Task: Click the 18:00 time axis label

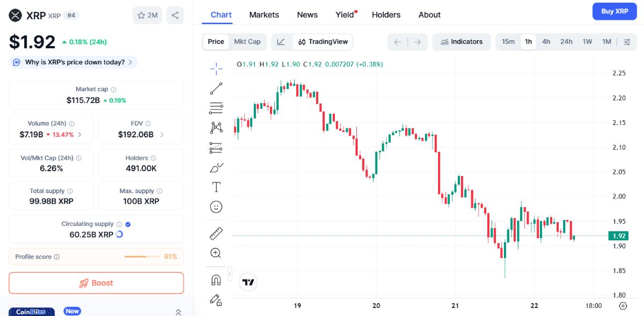Action: (594, 306)
